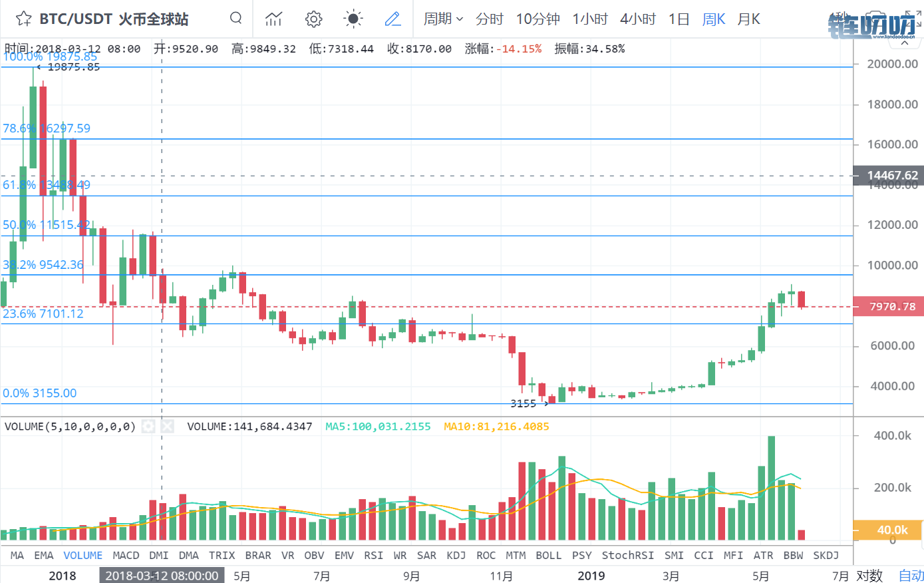Add the PSY indicator
This screenshot has width=924, height=583.
tap(581, 555)
